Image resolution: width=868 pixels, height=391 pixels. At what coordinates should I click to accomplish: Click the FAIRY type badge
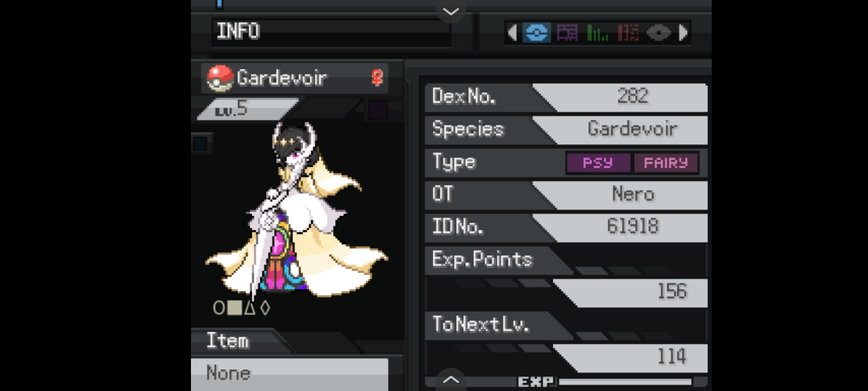click(666, 162)
